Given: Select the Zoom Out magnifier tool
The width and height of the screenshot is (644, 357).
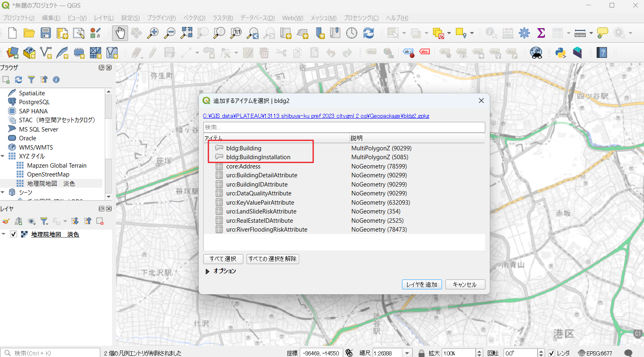Looking at the screenshot, I should 169,33.
